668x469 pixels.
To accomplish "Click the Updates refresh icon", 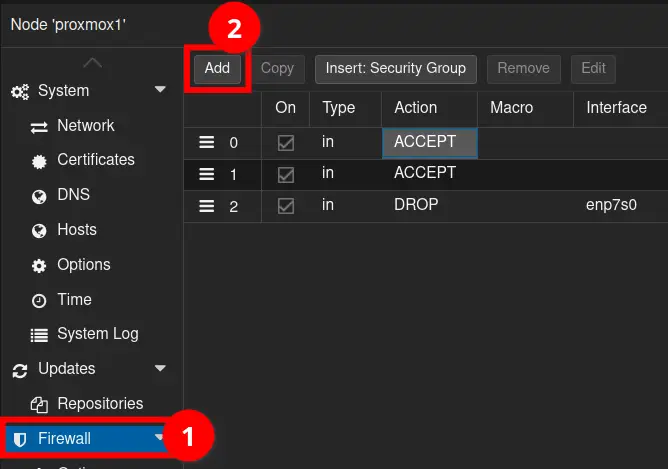I will pos(20,371).
